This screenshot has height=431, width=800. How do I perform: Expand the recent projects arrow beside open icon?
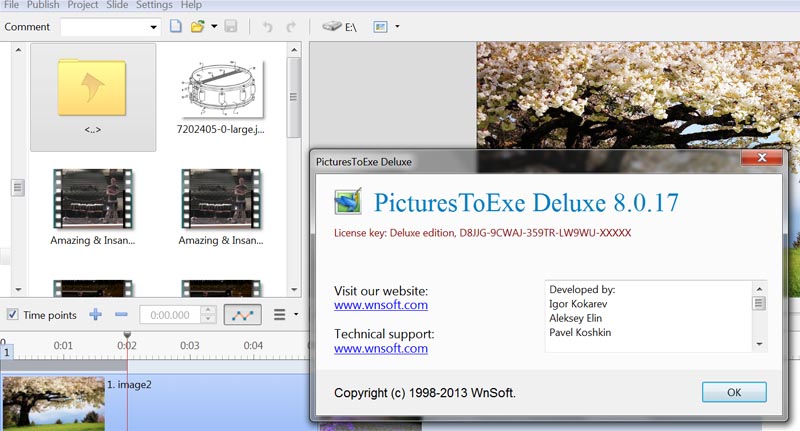point(214,27)
